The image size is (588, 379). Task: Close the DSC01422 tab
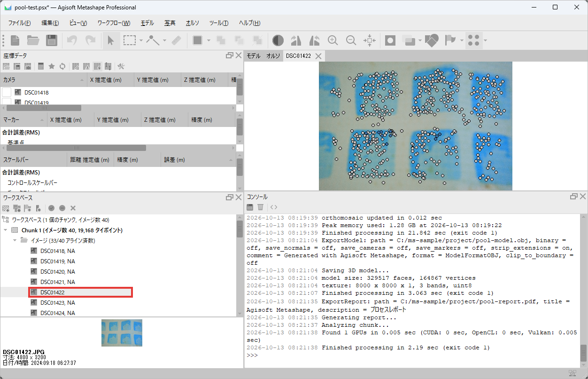coord(318,56)
